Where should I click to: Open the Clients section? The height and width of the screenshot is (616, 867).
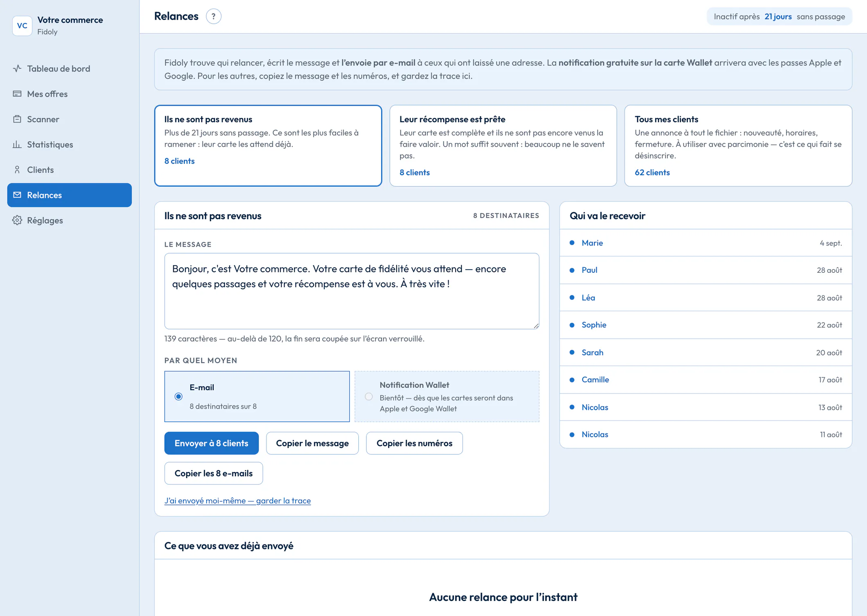70,170
